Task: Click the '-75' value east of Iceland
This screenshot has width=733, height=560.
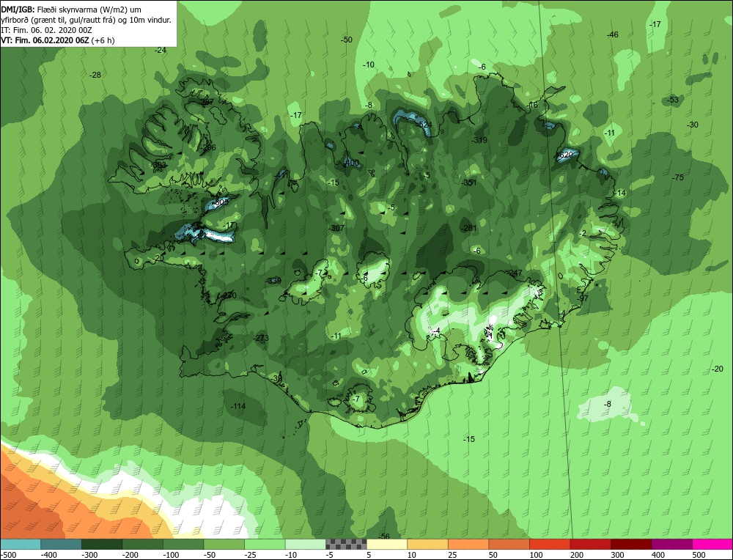Action: 678,177
